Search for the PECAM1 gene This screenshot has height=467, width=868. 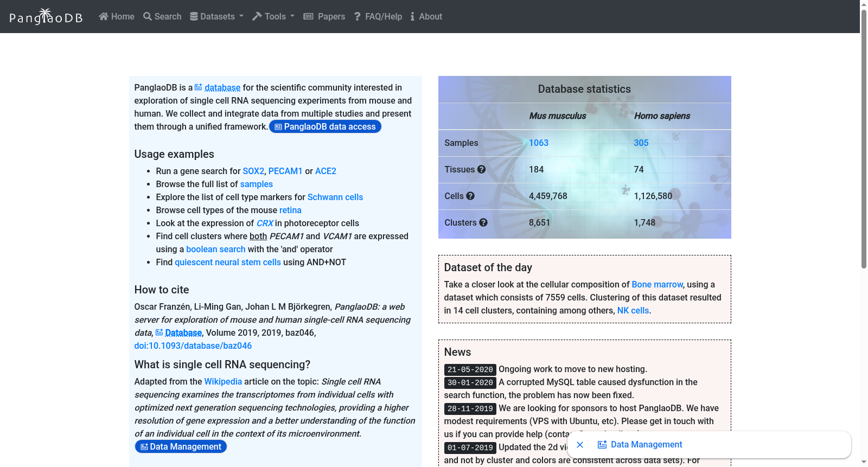(285, 171)
